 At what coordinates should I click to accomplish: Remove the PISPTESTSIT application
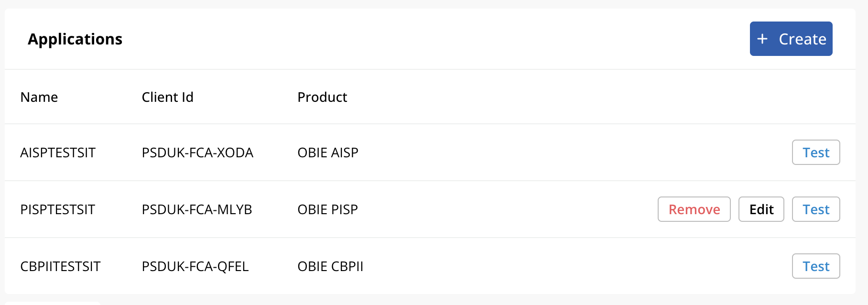tap(694, 209)
